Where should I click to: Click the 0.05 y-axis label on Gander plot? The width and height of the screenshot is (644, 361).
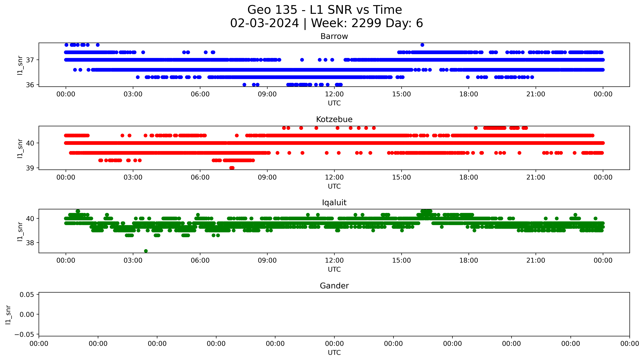[x=27, y=295]
